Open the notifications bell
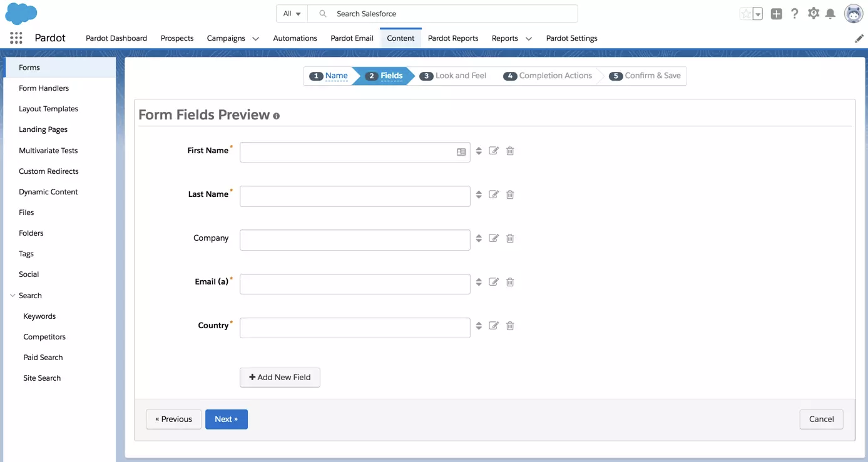 click(x=830, y=13)
